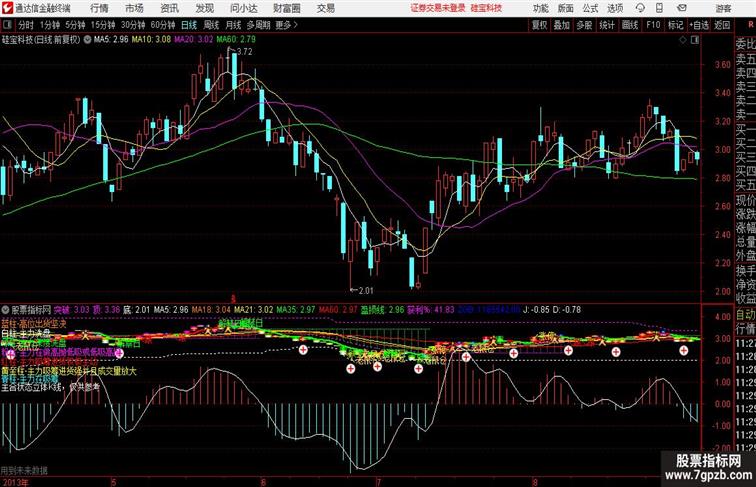Viewport: 756px width, 487px height.
Task: Click the 游客 user label
Action: pyautogui.click(x=723, y=9)
